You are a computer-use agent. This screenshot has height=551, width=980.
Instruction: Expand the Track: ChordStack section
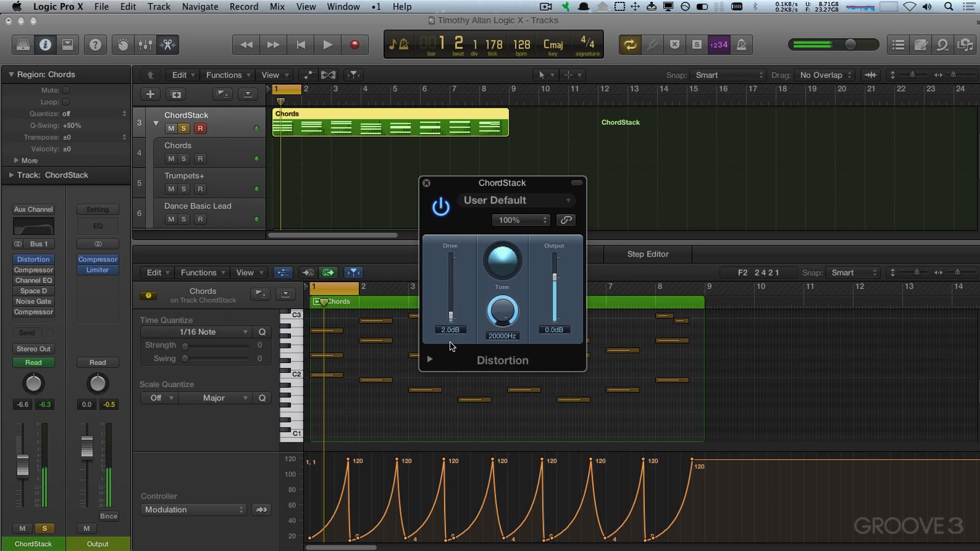[12, 175]
